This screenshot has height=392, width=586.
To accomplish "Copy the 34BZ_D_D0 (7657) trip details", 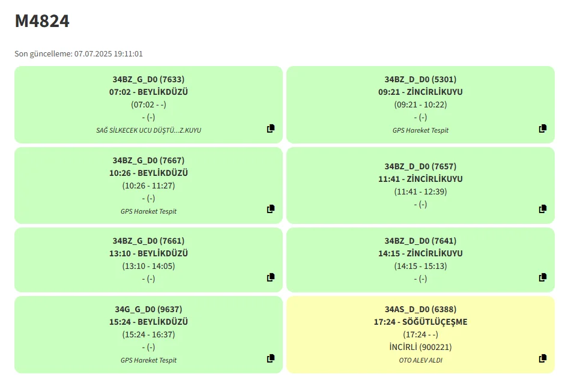I will point(543,209).
